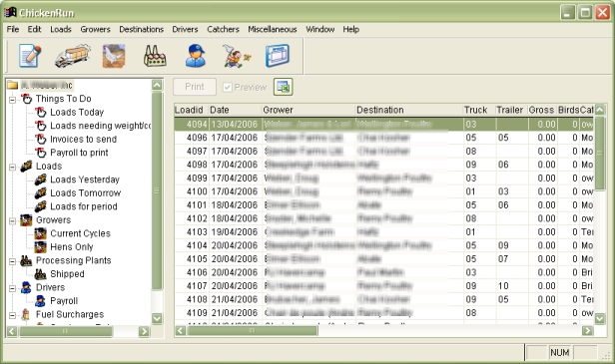Click the Catchers toolbar icon
The image size is (615, 364).
236,56
